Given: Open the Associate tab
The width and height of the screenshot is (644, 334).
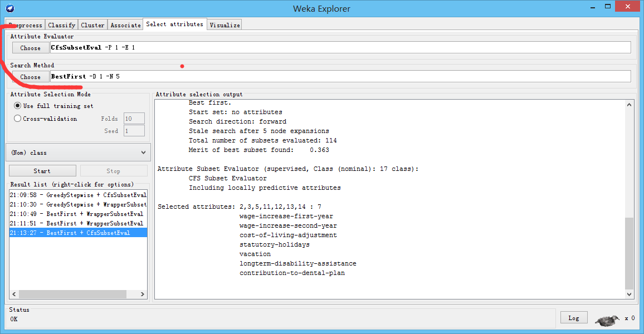Looking at the screenshot, I should (x=126, y=25).
